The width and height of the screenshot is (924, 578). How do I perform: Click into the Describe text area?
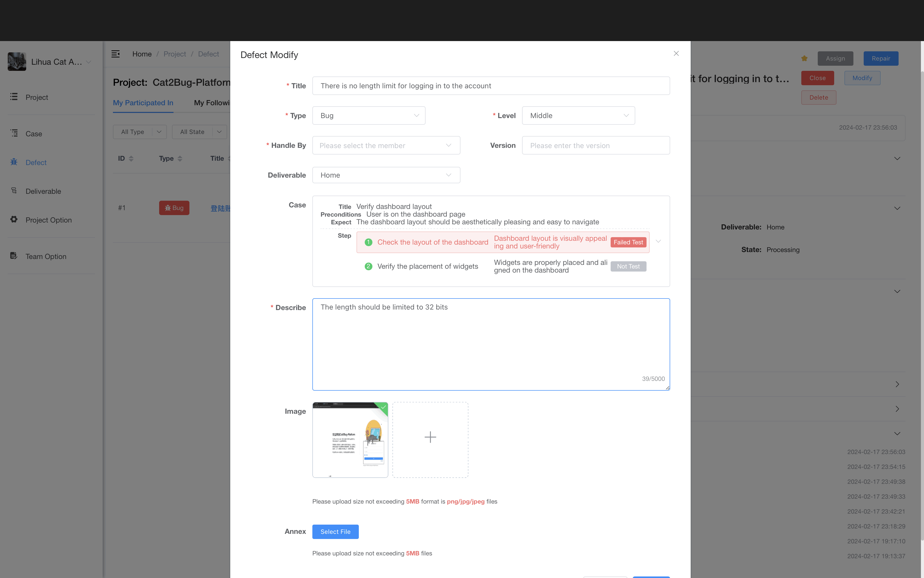pyautogui.click(x=491, y=344)
